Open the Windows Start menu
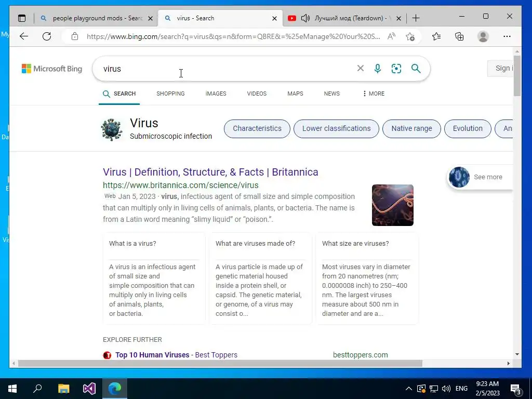532x399 pixels. pos(12,388)
